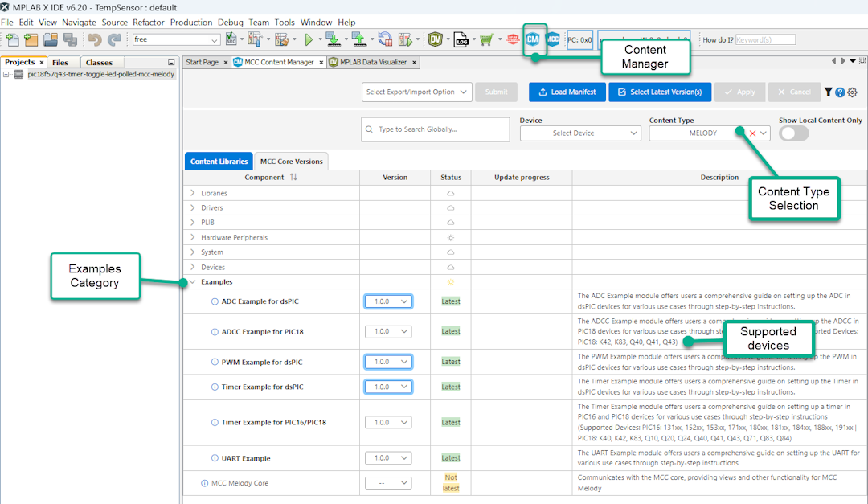Click the Make and Program Device icon
Viewport: 868px width, 504px height.
334,39
